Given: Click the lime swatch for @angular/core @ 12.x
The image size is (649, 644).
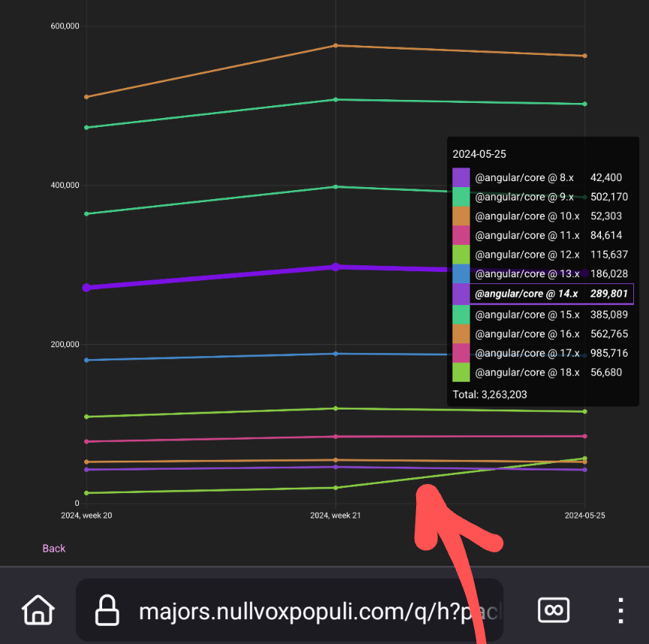Looking at the screenshot, I should pyautogui.click(x=461, y=255).
